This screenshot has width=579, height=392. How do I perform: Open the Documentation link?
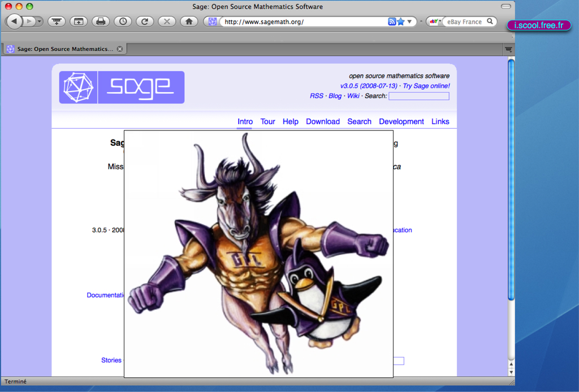tap(105, 295)
